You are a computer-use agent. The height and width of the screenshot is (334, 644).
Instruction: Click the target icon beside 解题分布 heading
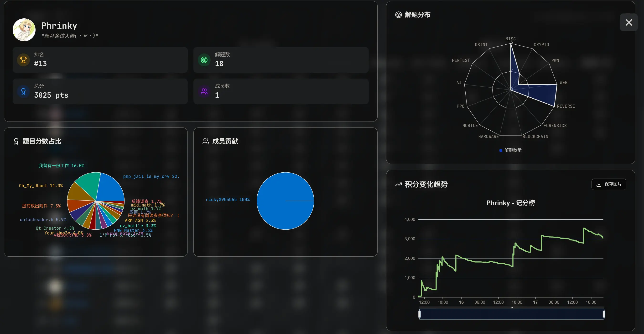398,15
